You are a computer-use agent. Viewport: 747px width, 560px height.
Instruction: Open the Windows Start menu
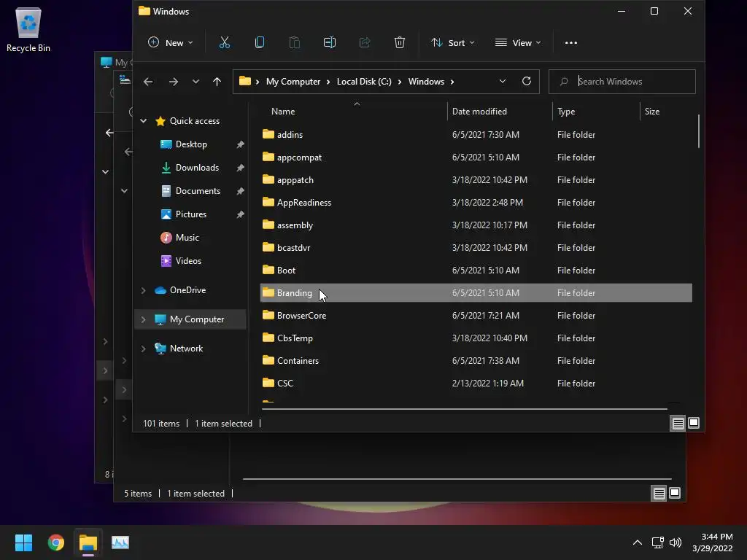pyautogui.click(x=23, y=542)
